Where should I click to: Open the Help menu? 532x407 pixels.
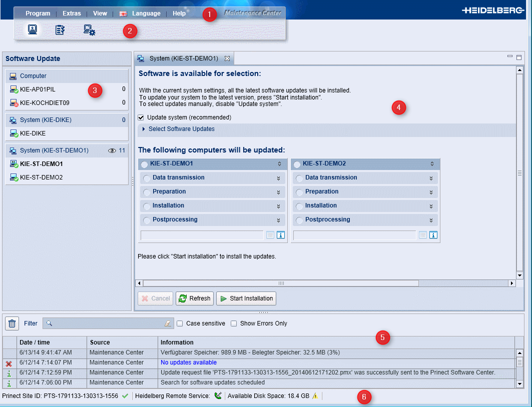(179, 13)
